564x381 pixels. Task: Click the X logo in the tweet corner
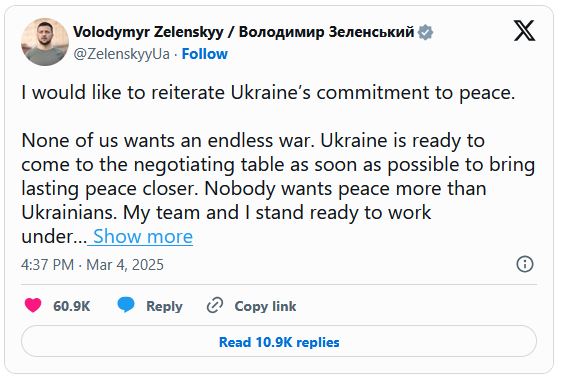[x=524, y=31]
